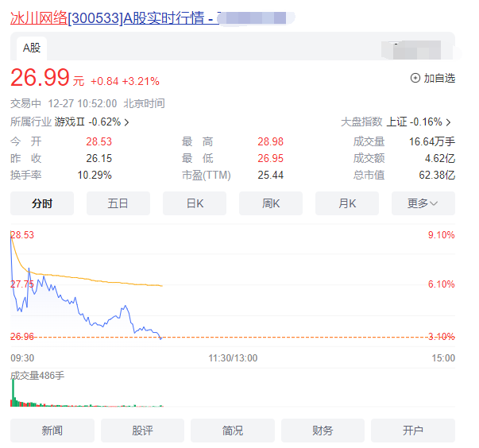The image size is (479, 448).
Task: Click the 最低 value 26.95
Action: point(270,159)
